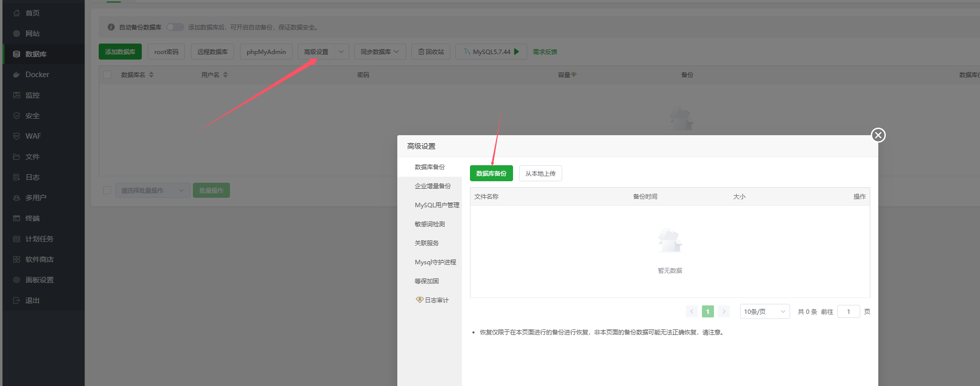This screenshot has height=386, width=980.
Task: Sort by 数据库名 column arrows
Action: 151,75
